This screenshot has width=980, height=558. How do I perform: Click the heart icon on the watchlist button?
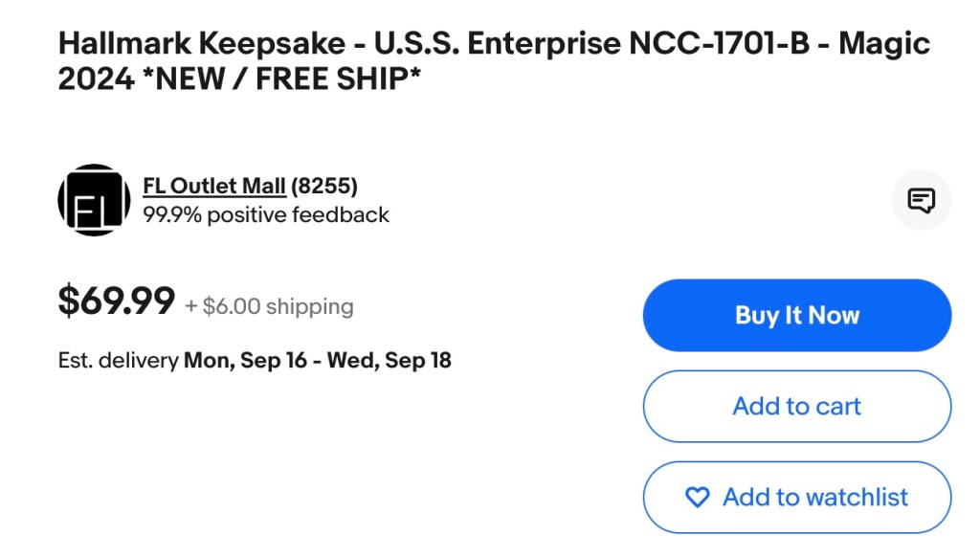click(698, 497)
